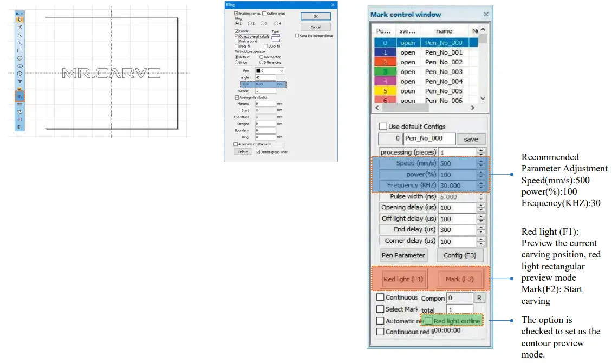Check Keep the independence
Image resolution: width=612 pixels, height=364 pixels.
pos(297,36)
